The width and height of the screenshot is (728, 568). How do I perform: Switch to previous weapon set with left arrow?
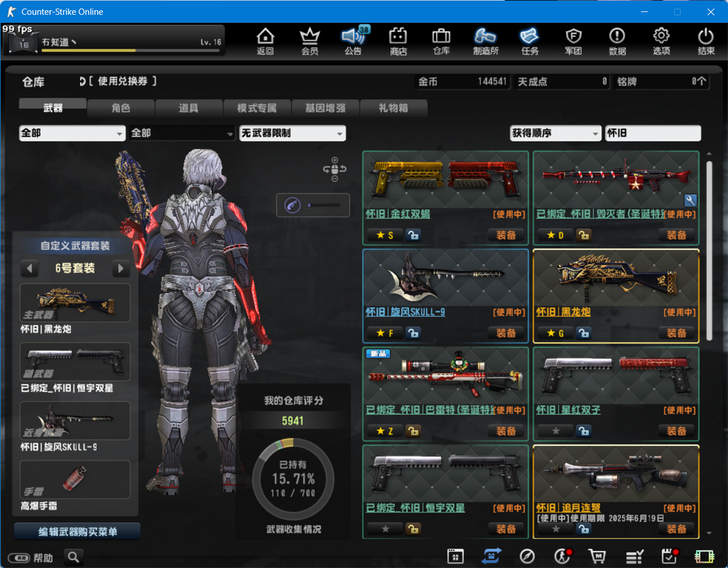coord(30,268)
